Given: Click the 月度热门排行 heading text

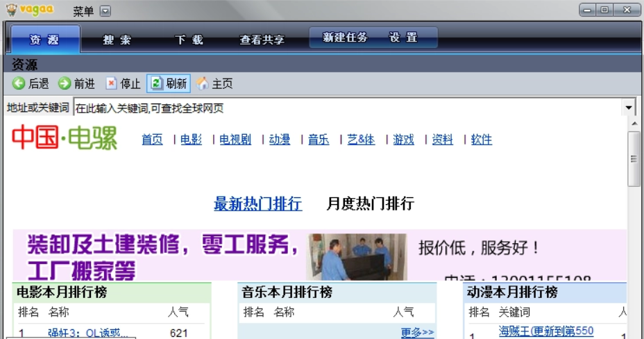Looking at the screenshot, I should (370, 204).
